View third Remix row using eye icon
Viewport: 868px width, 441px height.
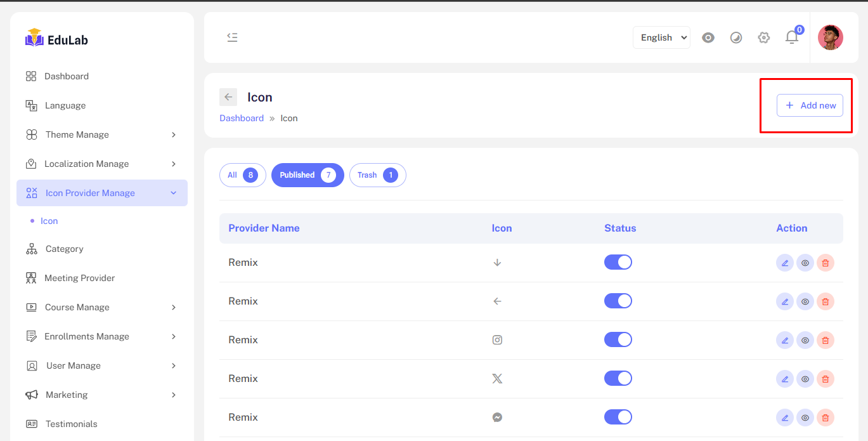[x=805, y=340]
